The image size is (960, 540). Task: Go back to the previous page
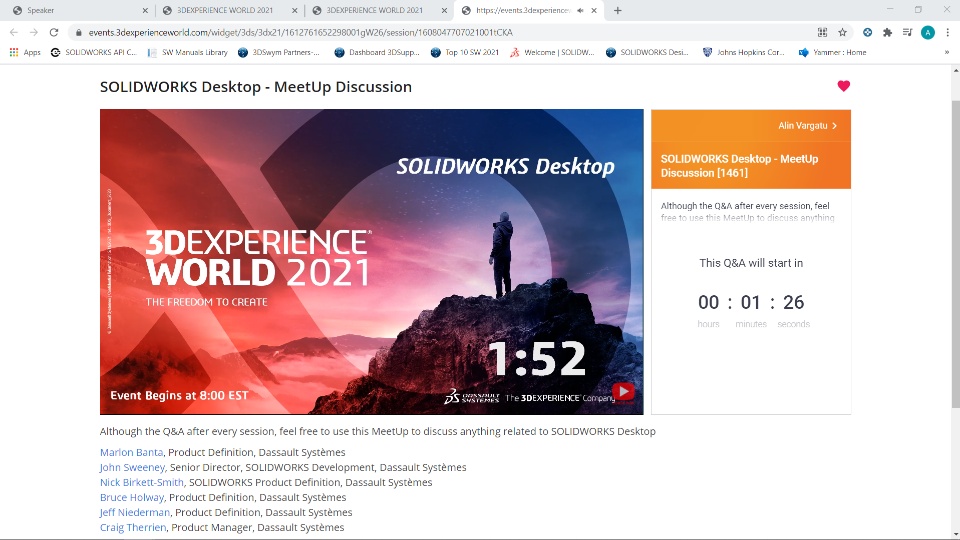(x=14, y=32)
